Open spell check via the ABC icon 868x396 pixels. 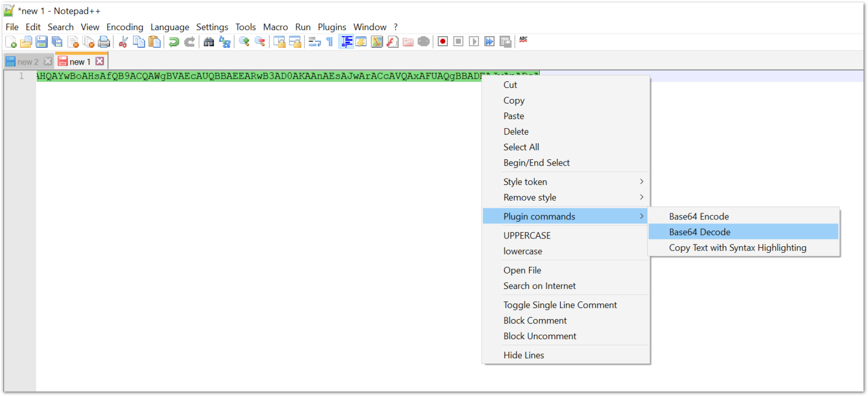523,41
